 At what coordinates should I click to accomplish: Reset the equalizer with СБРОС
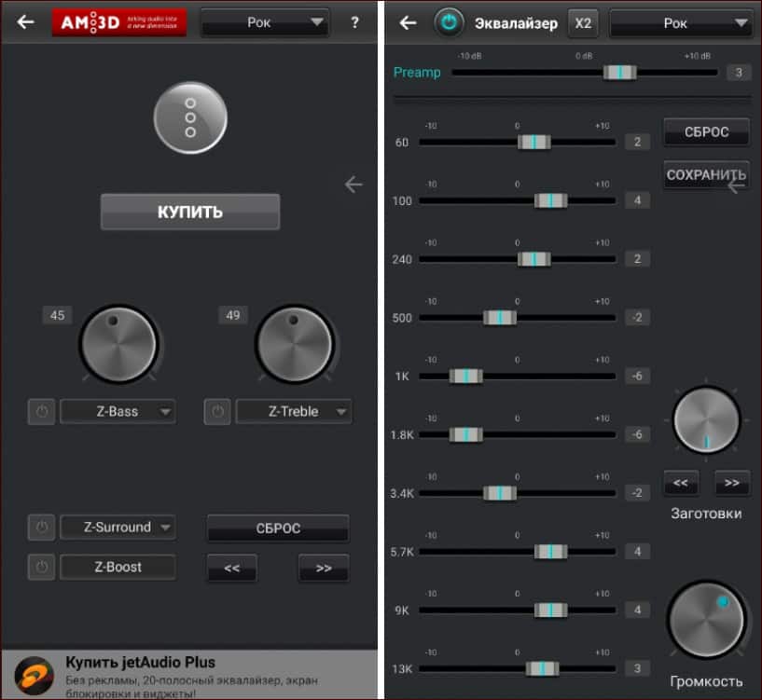[706, 131]
